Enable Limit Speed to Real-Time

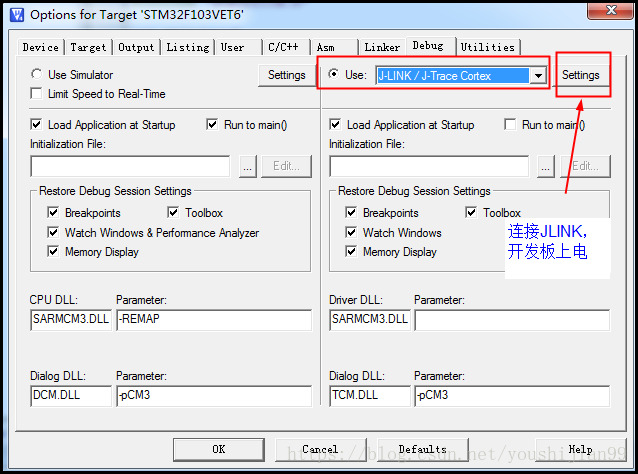click(36, 94)
